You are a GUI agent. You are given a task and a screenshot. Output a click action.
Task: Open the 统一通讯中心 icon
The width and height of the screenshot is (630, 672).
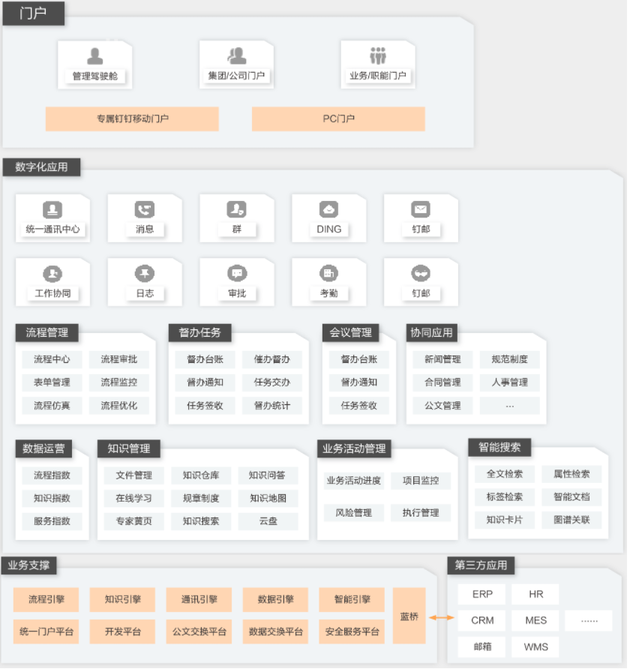click(x=52, y=211)
